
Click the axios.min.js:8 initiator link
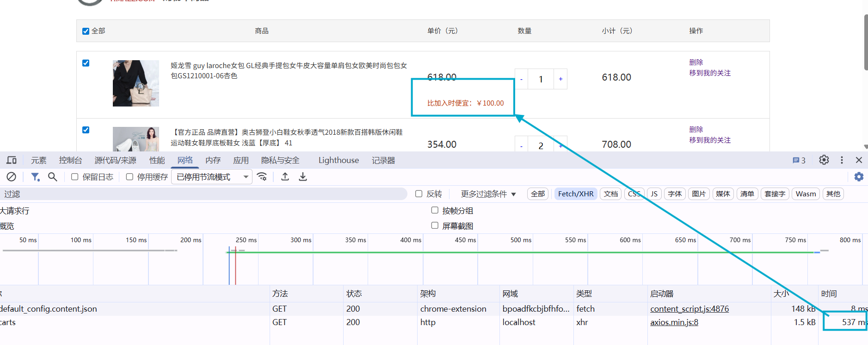(x=674, y=322)
